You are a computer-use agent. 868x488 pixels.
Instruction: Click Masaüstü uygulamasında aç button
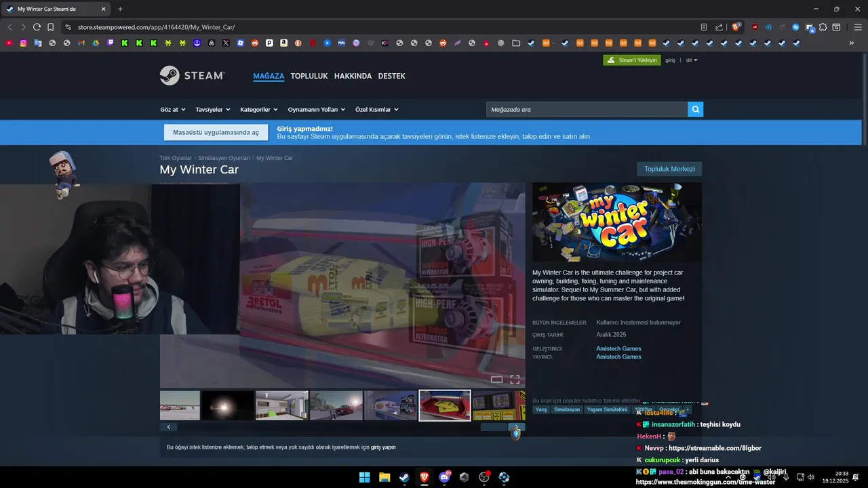coord(216,132)
